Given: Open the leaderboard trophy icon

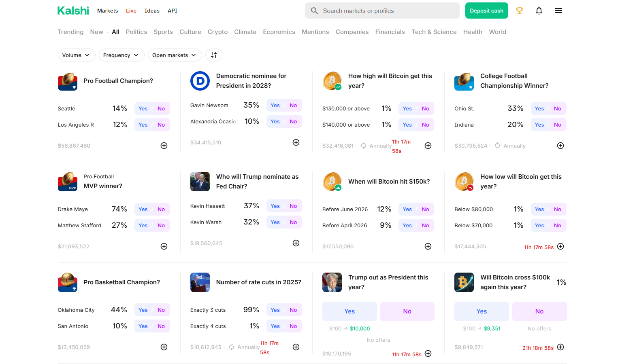Looking at the screenshot, I should (x=519, y=11).
